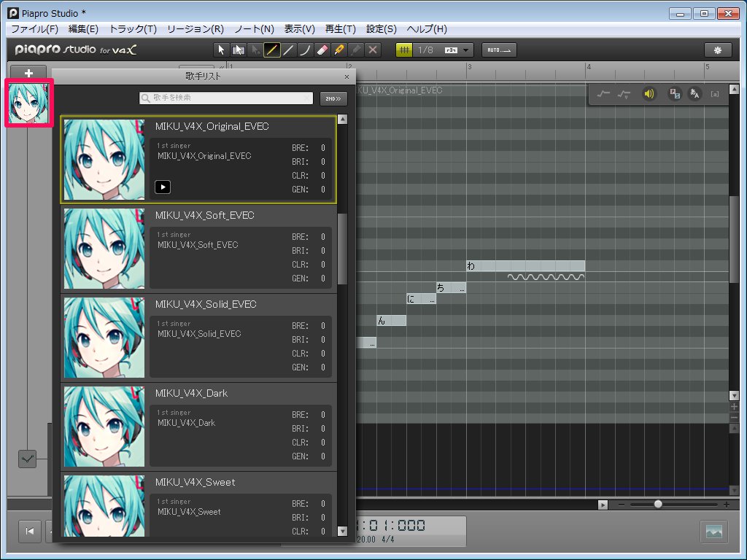Select the curve line tool
This screenshot has width=747, height=560.
pos(305,50)
